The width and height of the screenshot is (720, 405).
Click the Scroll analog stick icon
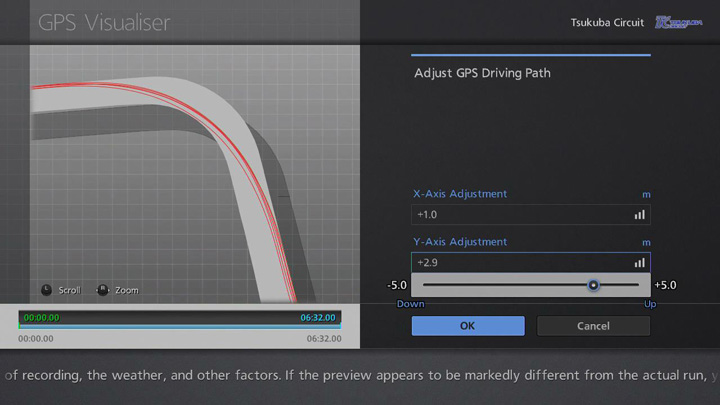(46, 290)
